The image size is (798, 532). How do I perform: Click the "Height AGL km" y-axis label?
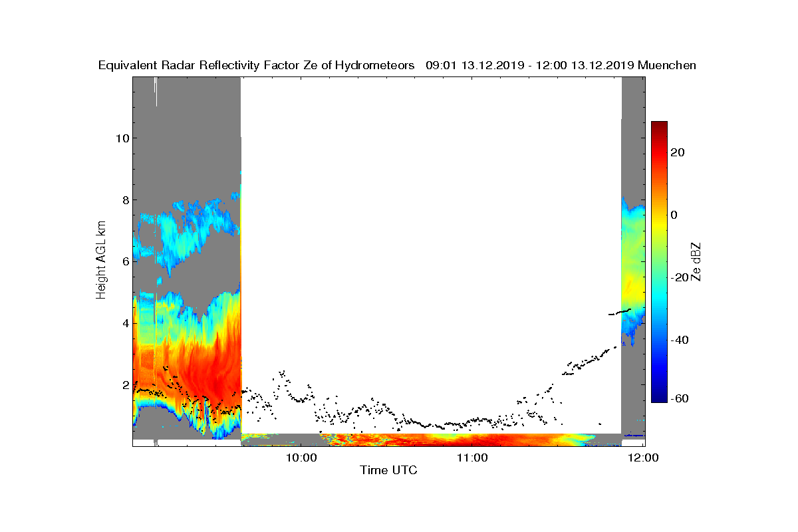(101, 261)
